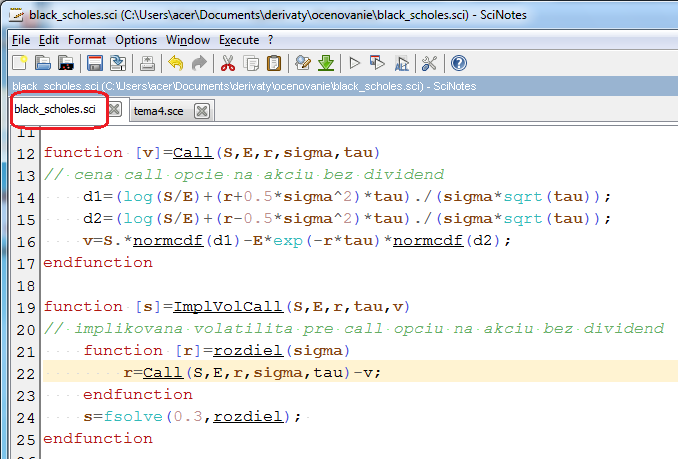Image resolution: width=678 pixels, height=459 pixels.
Task: Select the black_scholes.sci tab
Action: click(x=56, y=110)
